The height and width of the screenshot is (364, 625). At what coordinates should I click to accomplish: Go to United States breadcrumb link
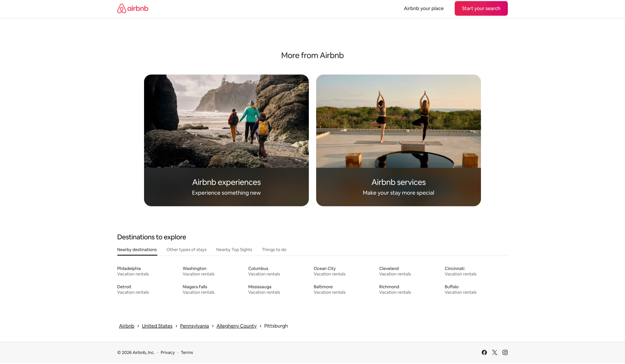157,326
